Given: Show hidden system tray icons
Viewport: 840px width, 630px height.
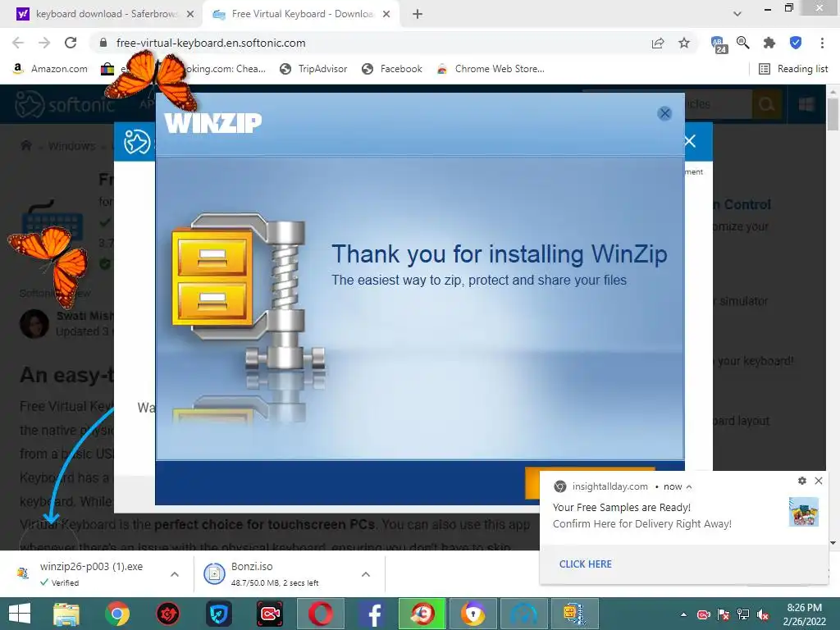Looking at the screenshot, I should pyautogui.click(x=683, y=614).
